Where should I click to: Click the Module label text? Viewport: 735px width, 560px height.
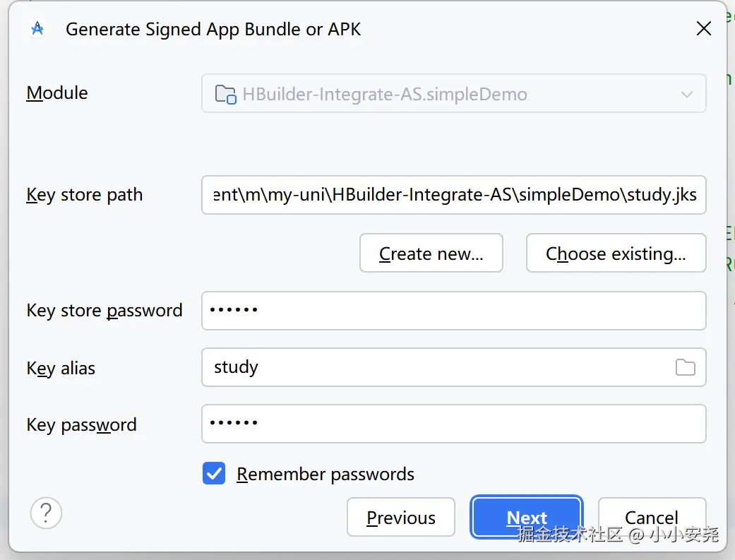click(57, 93)
